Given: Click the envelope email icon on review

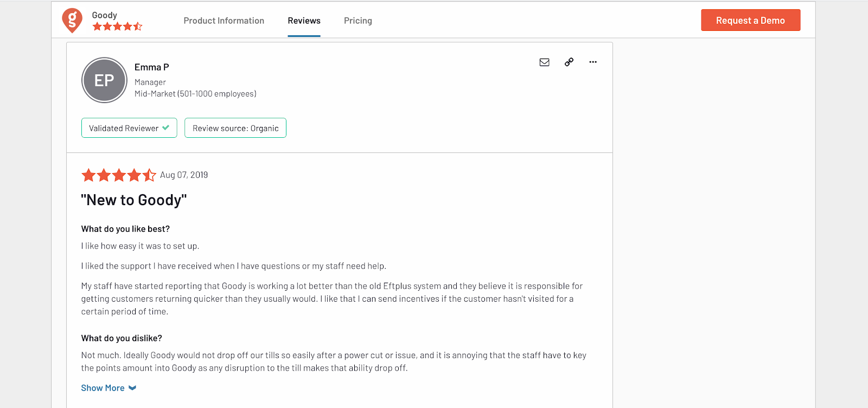Looking at the screenshot, I should pyautogui.click(x=544, y=62).
